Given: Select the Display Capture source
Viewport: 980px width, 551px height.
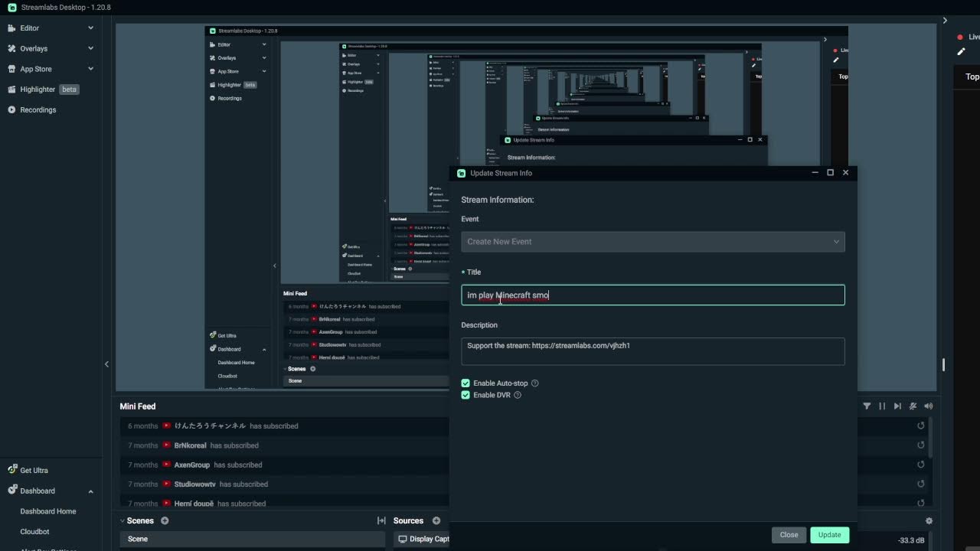Looking at the screenshot, I should pyautogui.click(x=423, y=540).
